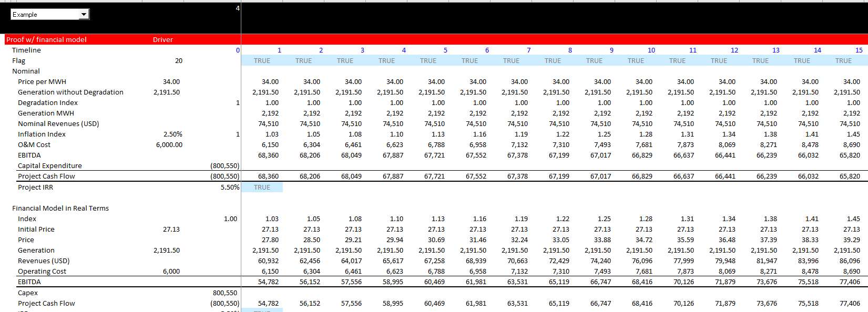This screenshot has height=312, width=868.
Task: Select the Nominal Revenues (USD) row label
Action: point(58,124)
